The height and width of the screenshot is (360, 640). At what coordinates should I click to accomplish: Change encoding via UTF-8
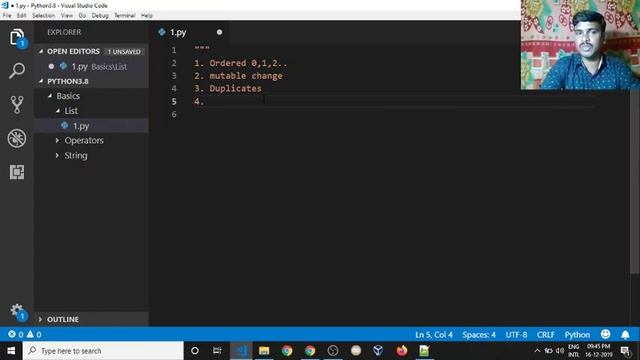(516, 335)
